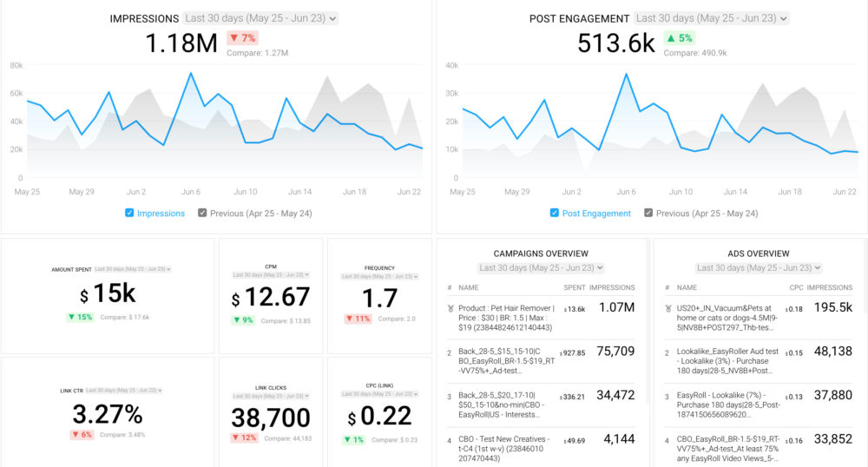Click the green 5% increase badge for Post Engagement

pyautogui.click(x=679, y=38)
